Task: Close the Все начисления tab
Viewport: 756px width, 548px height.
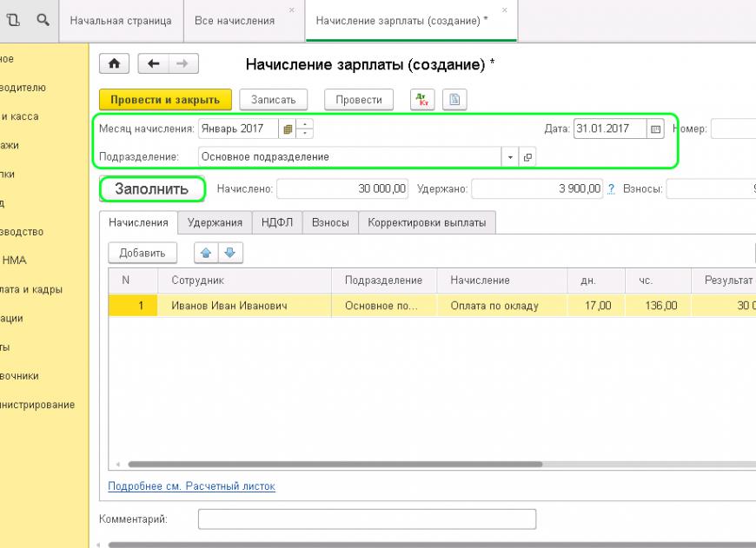Action: pos(292,10)
